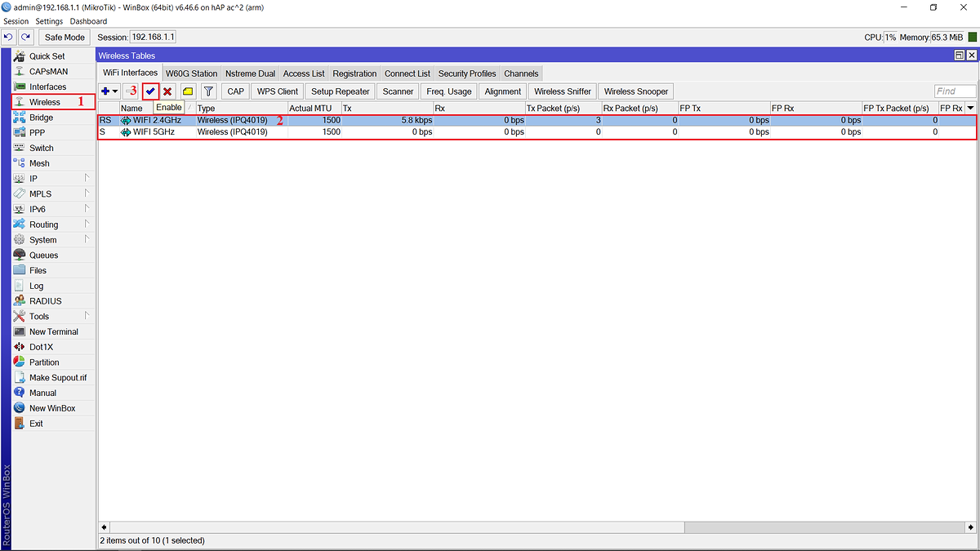Screen dimensions: 980x551
Task: Expand the MPLS submenu arrow
Action: (x=87, y=193)
